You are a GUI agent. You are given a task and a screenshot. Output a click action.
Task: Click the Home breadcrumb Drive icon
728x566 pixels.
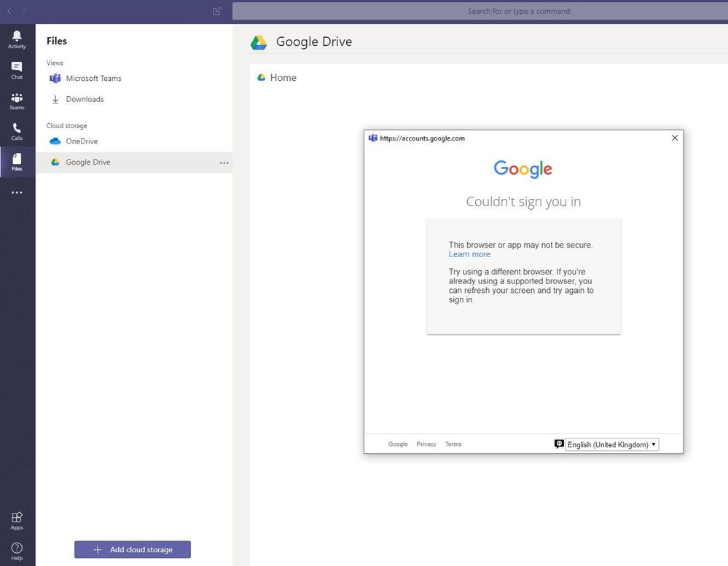(x=262, y=77)
